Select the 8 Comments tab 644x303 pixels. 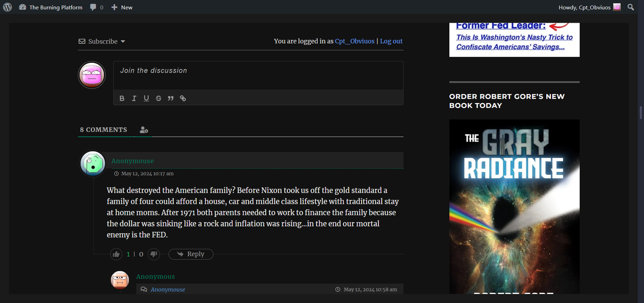coord(104,130)
